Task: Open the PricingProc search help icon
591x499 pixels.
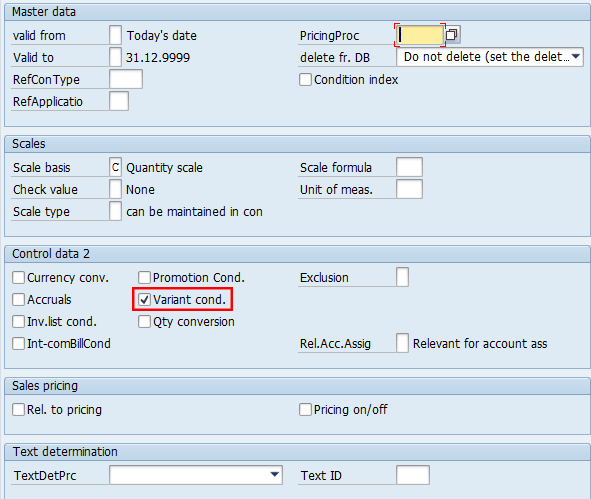Action: pyautogui.click(x=452, y=35)
